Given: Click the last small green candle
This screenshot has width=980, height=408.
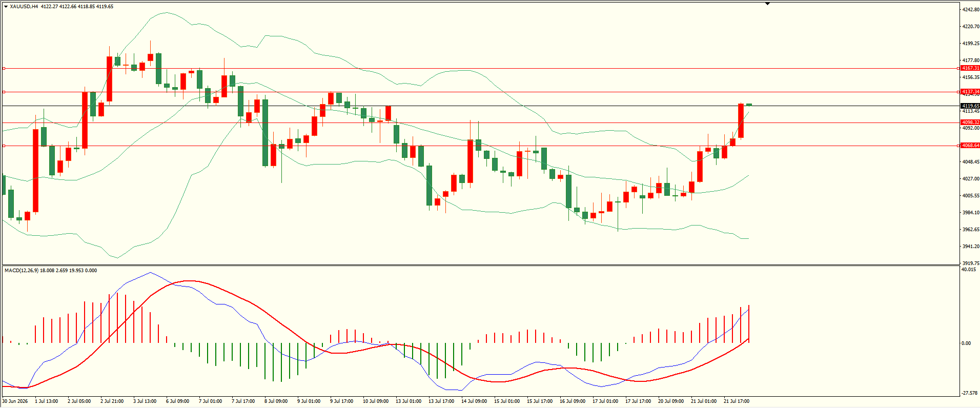Looking at the screenshot, I should coord(749,105).
